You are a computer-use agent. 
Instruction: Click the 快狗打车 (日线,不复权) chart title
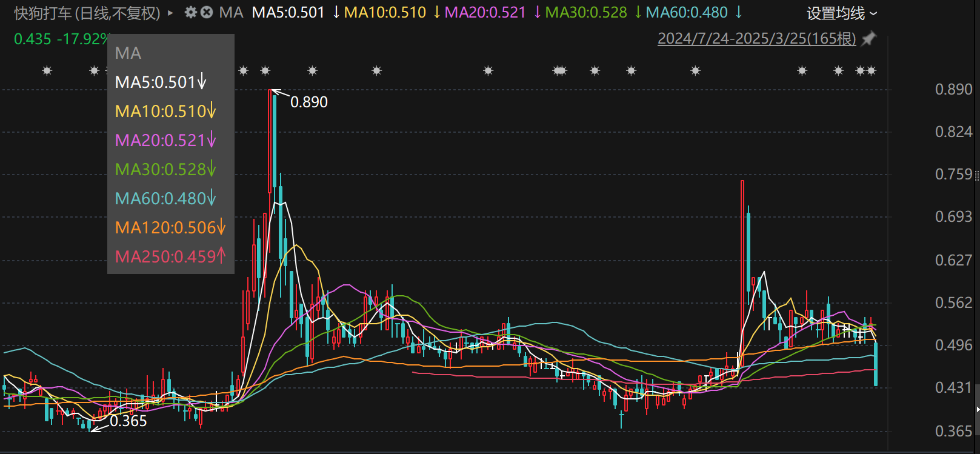tap(87, 13)
